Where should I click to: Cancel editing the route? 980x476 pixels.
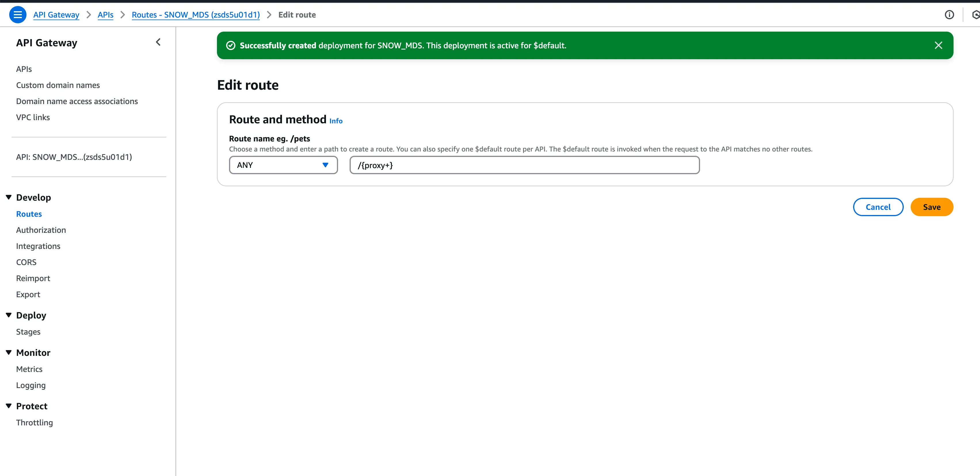click(878, 207)
